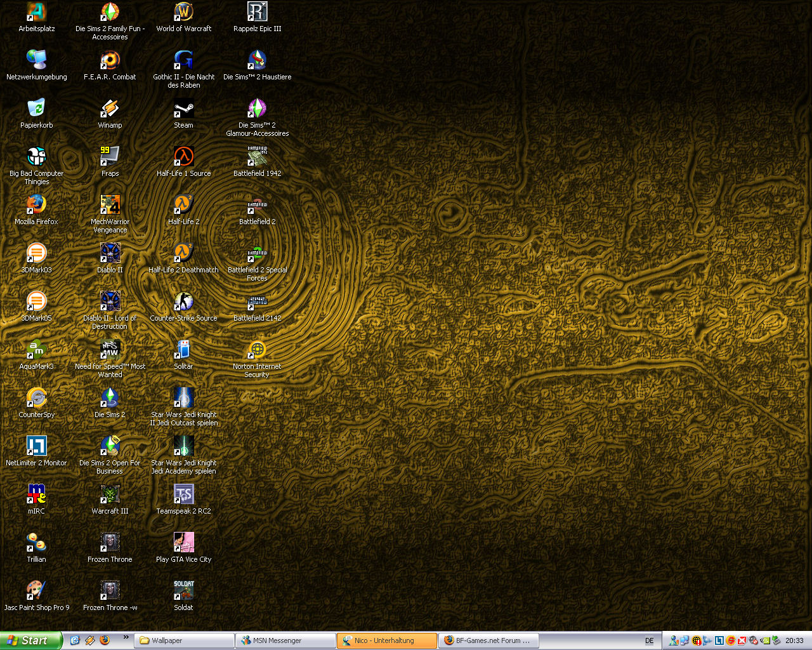The image size is (812, 650).
Task: Open Big Bad Computer Thingies icon
Action: 37,166
